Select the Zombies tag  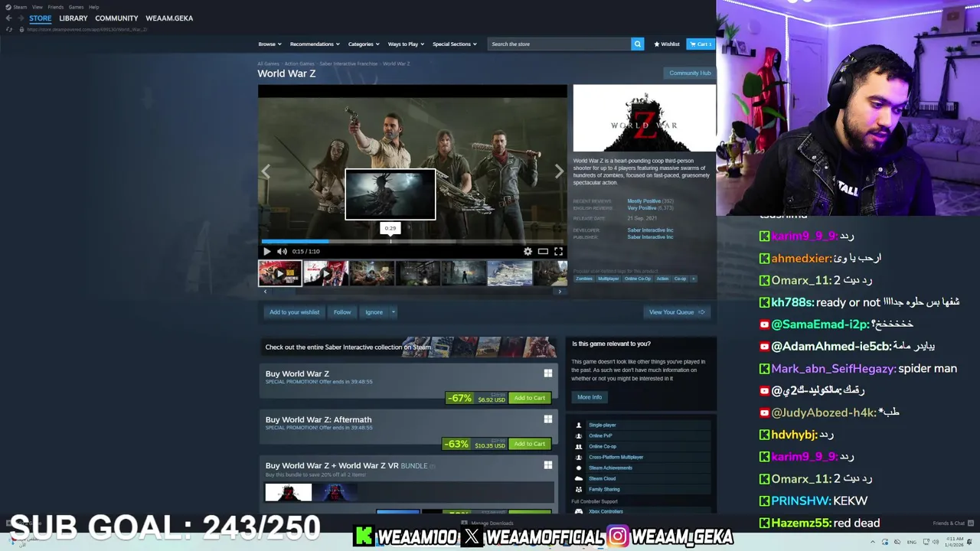point(584,279)
